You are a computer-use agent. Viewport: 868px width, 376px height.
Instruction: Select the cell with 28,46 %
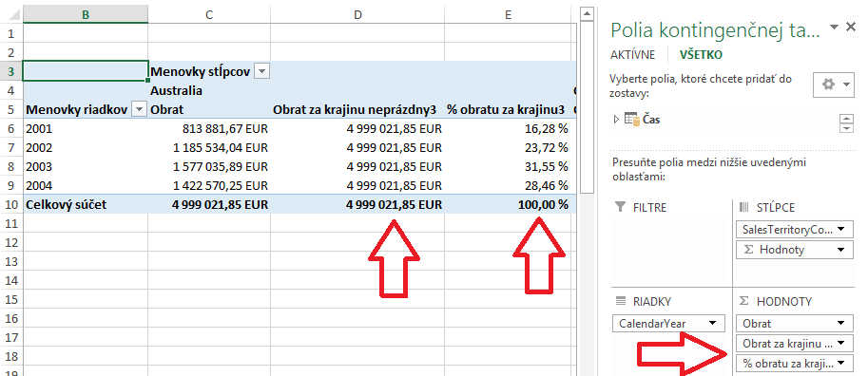pyautogui.click(x=509, y=185)
